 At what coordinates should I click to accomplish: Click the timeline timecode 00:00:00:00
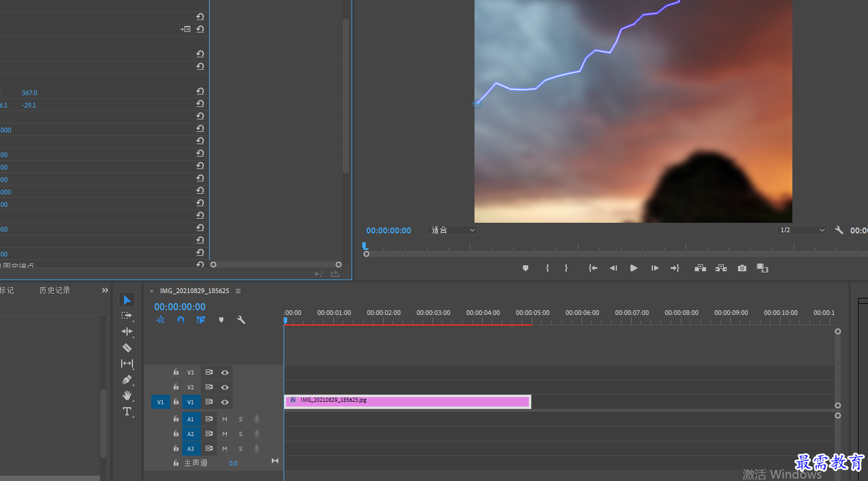180,307
